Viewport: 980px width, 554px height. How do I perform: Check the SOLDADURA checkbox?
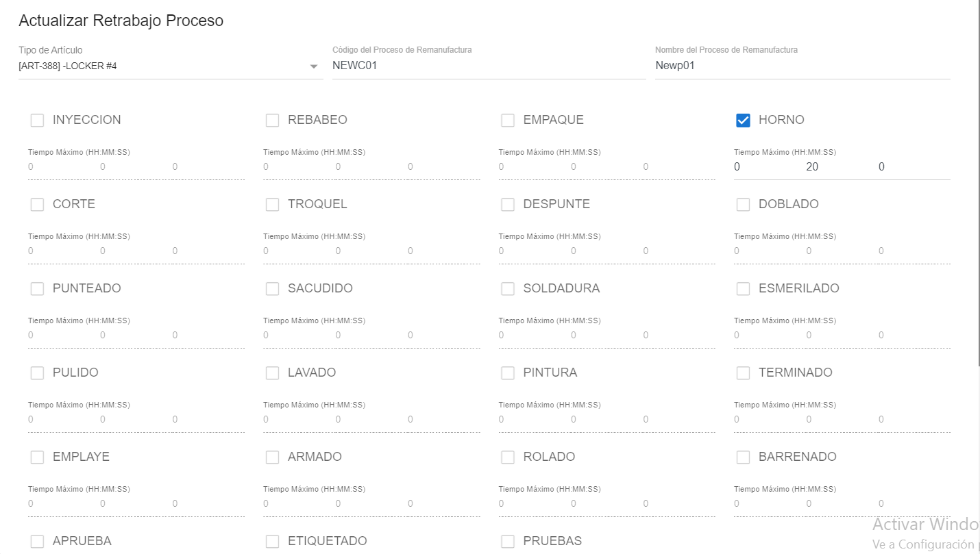(x=508, y=289)
